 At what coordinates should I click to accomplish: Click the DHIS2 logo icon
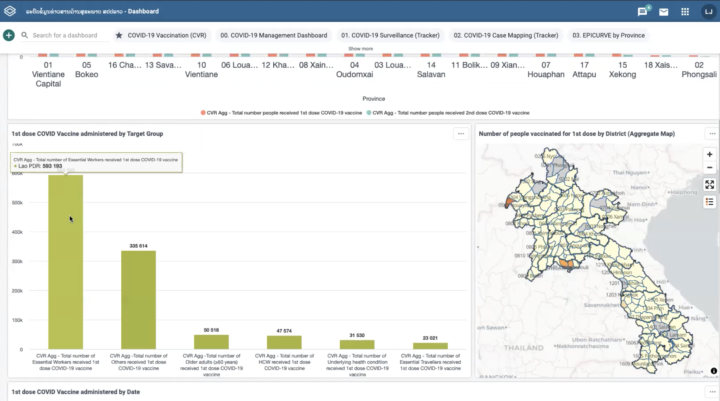[10, 11]
